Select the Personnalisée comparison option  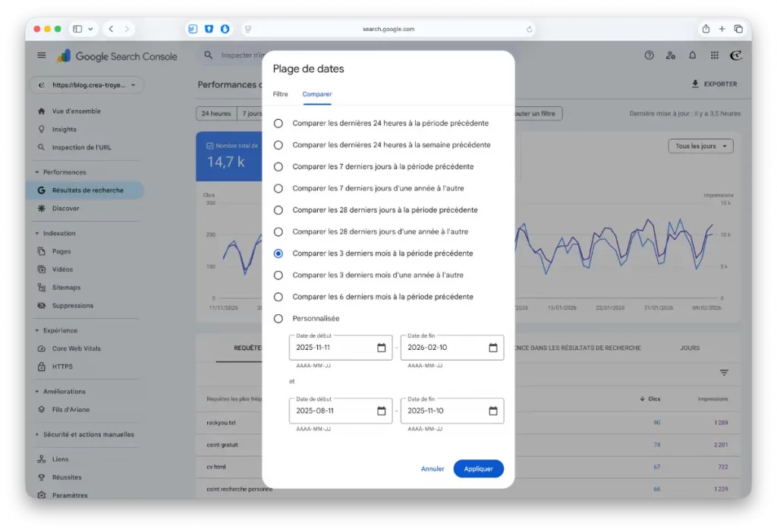[x=279, y=318]
